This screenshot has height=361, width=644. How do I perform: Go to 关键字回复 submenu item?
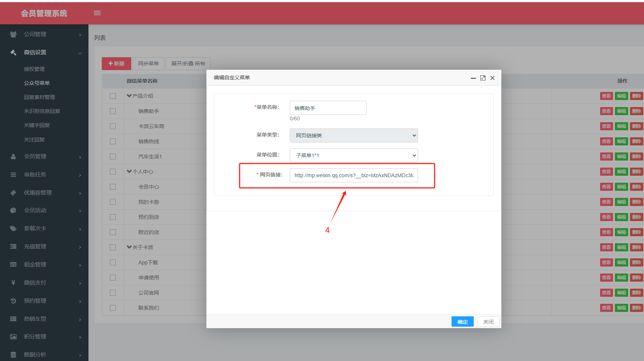37,125
